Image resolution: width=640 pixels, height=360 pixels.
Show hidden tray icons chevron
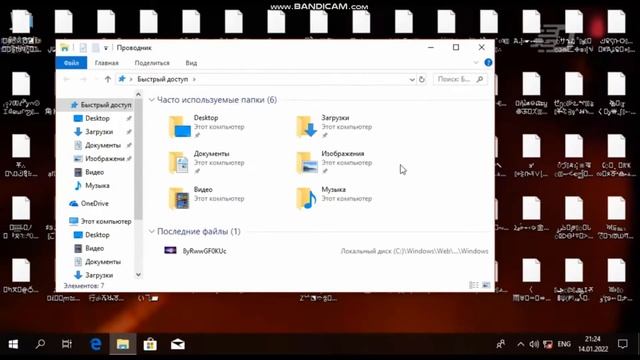[x=520, y=344]
